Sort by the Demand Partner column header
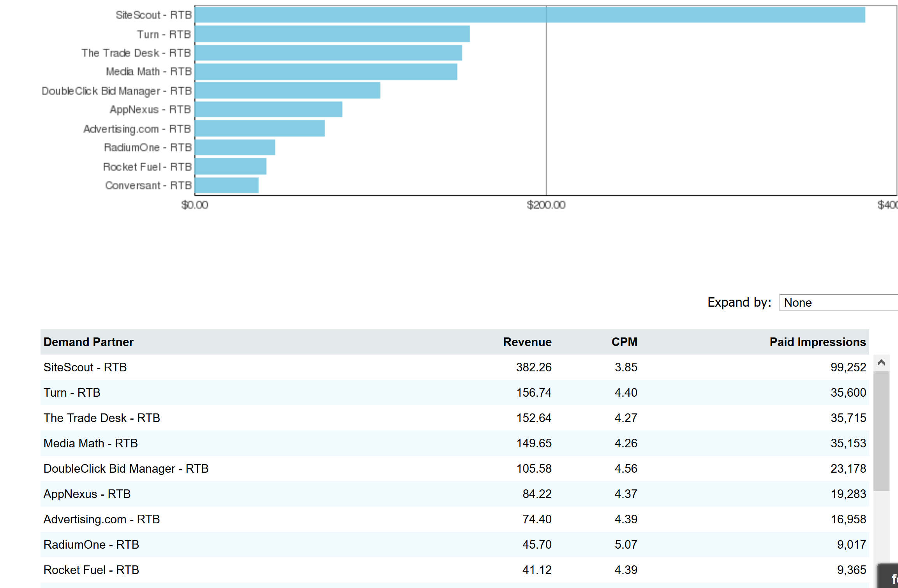 point(88,342)
